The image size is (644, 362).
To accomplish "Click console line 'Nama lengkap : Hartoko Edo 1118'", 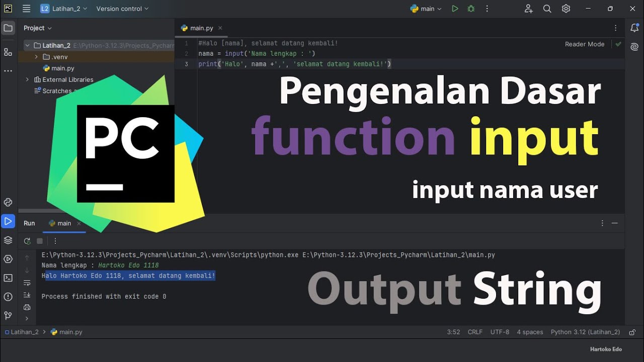I will coord(100,265).
